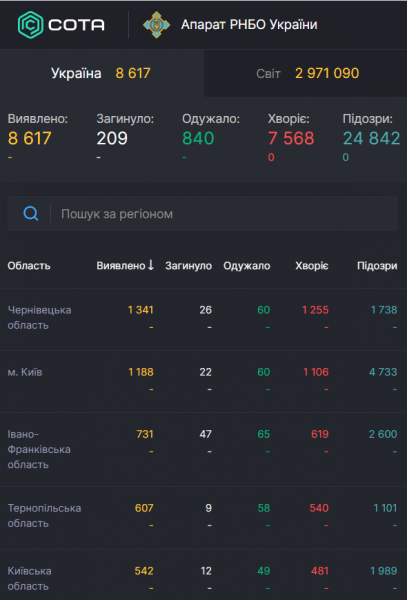Image resolution: width=407 pixels, height=600 pixels.
Task: Click Івано-Франківська suspected value 2 600
Action: [x=383, y=434]
